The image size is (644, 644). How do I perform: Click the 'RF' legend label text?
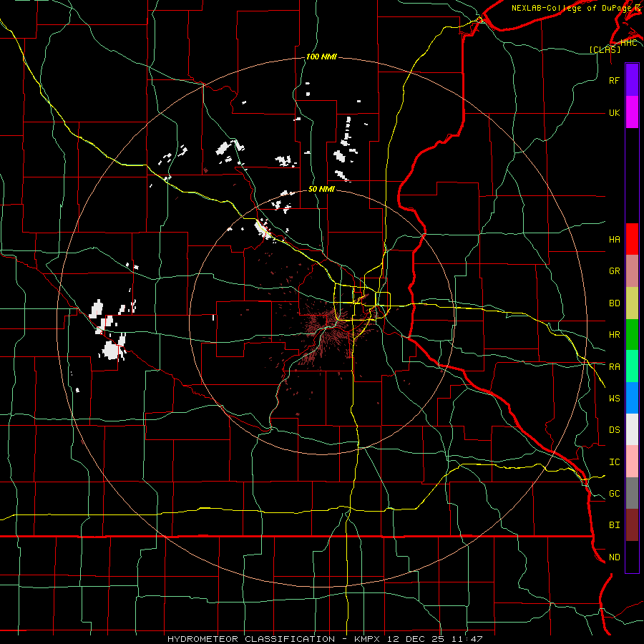pyautogui.click(x=614, y=80)
